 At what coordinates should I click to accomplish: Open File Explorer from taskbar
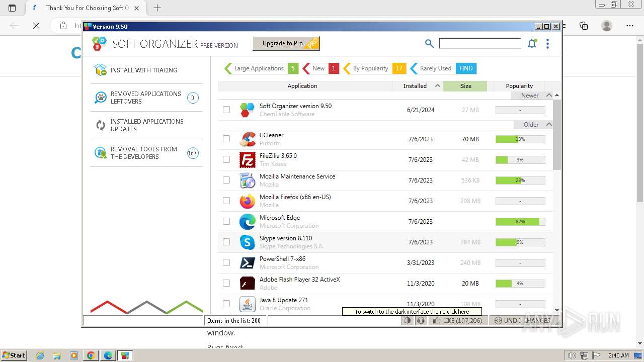57,355
